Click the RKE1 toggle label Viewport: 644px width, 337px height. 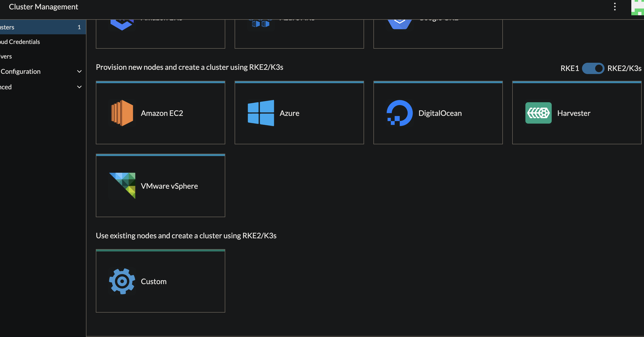coord(570,68)
